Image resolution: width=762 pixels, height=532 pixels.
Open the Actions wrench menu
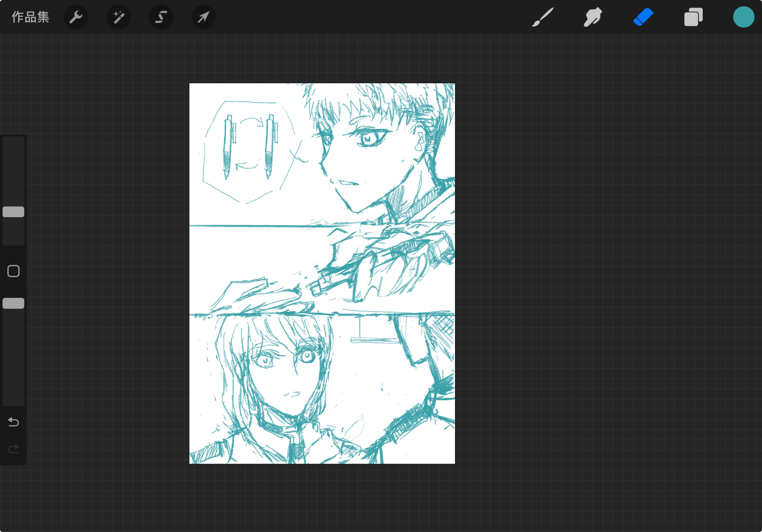point(76,17)
